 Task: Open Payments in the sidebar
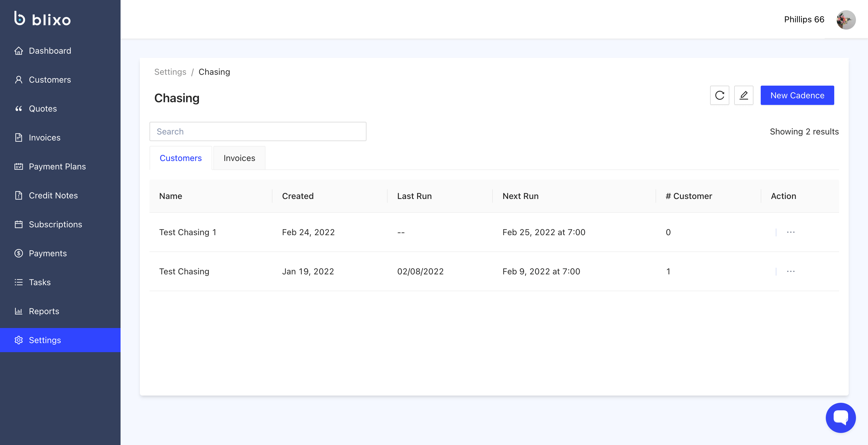[48, 253]
